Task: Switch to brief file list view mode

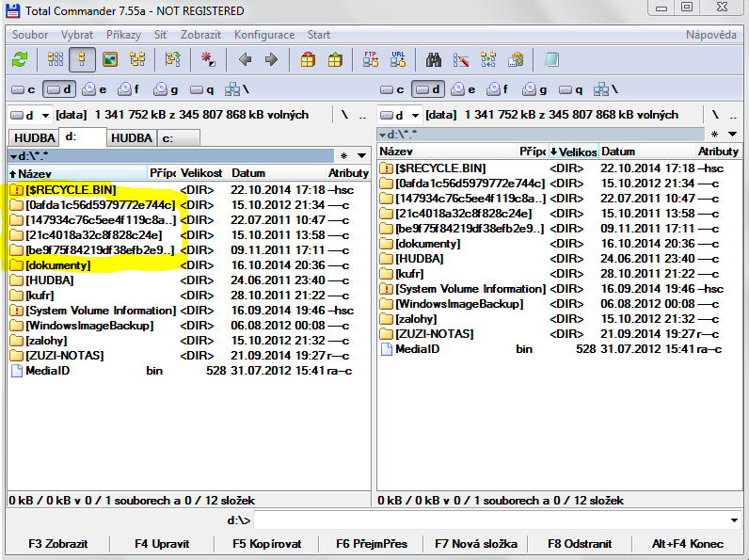Action: (56, 59)
